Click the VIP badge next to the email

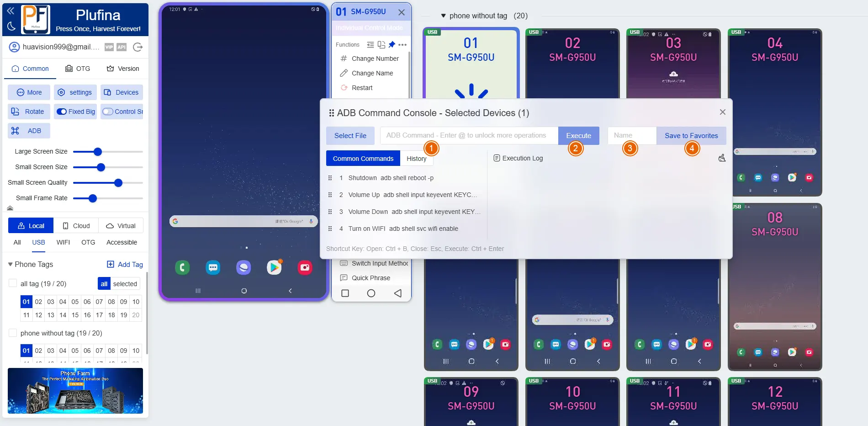(x=109, y=47)
